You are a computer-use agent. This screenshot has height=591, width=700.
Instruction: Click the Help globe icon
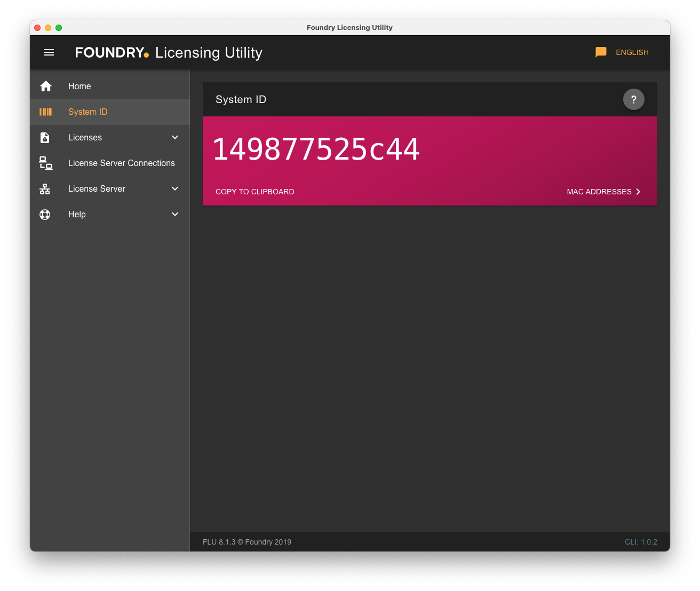click(44, 214)
